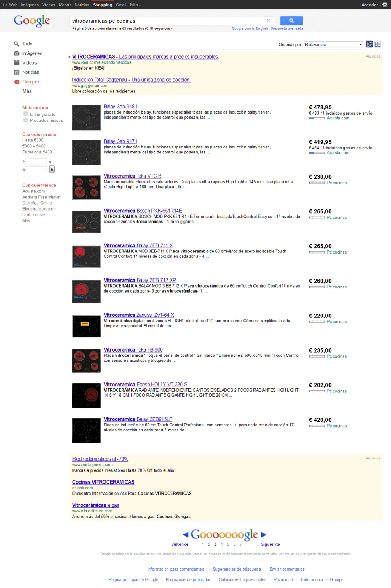Open the Más dropdown in top bar

coord(135,5)
